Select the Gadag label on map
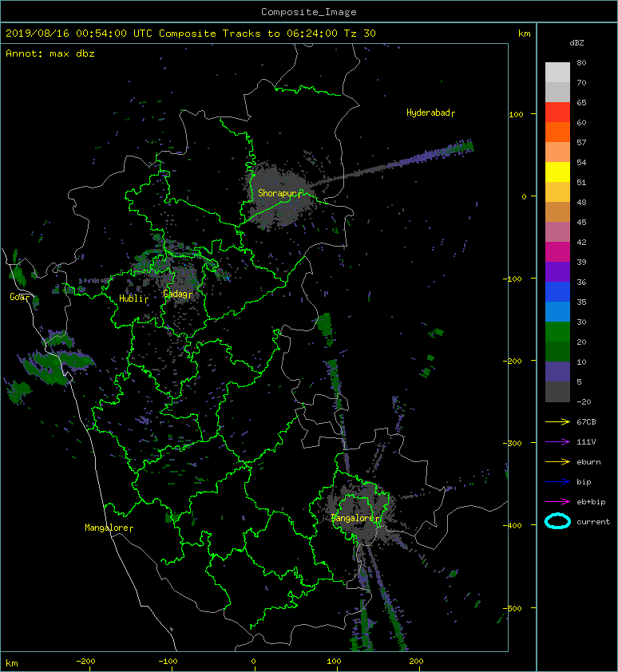This screenshot has height=672, width=618. click(x=176, y=294)
